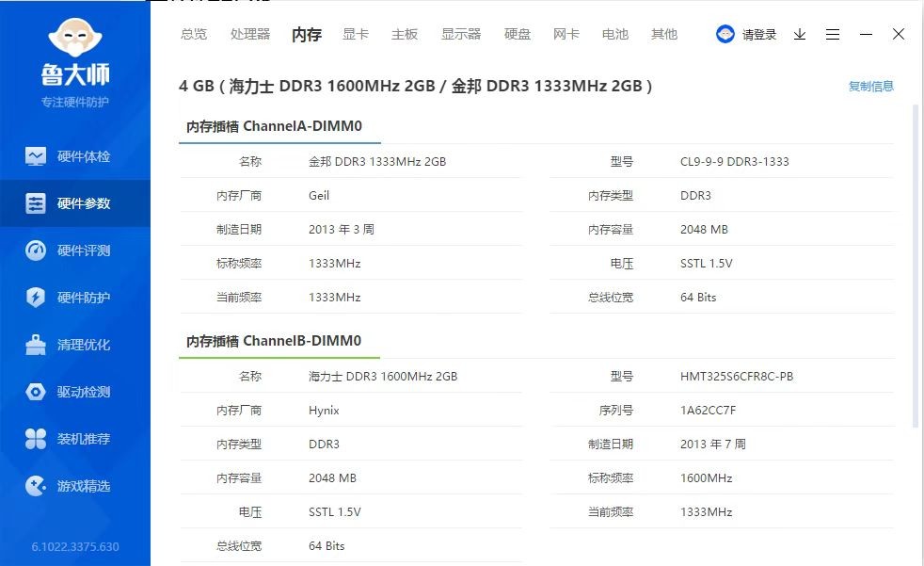Click the 内存插槽 ChannelB-DIMM0 heading
Image resolution: width=924 pixels, height=566 pixels.
[274, 341]
